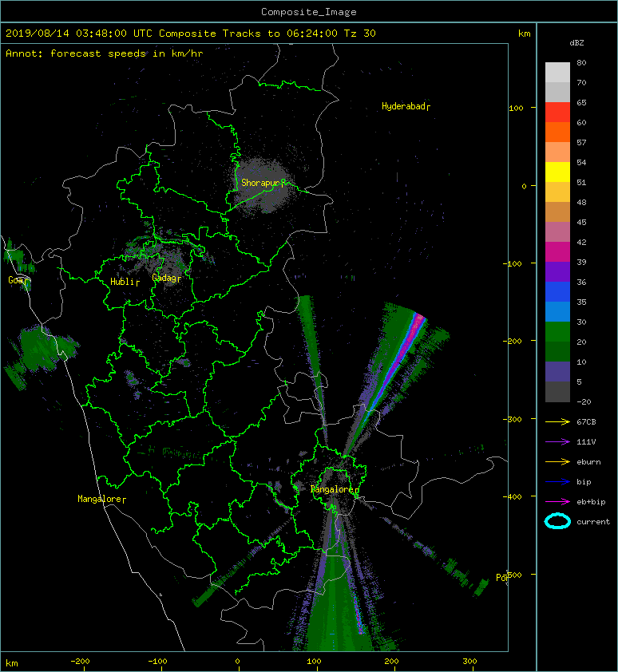The height and width of the screenshot is (672, 618).
Task: Click the km label in top header
Action: (x=524, y=34)
